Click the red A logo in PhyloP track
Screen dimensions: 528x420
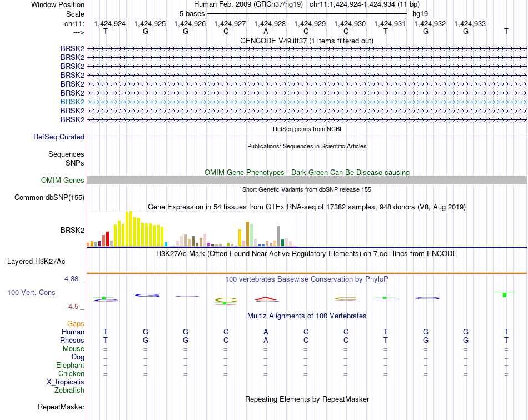pos(266,299)
